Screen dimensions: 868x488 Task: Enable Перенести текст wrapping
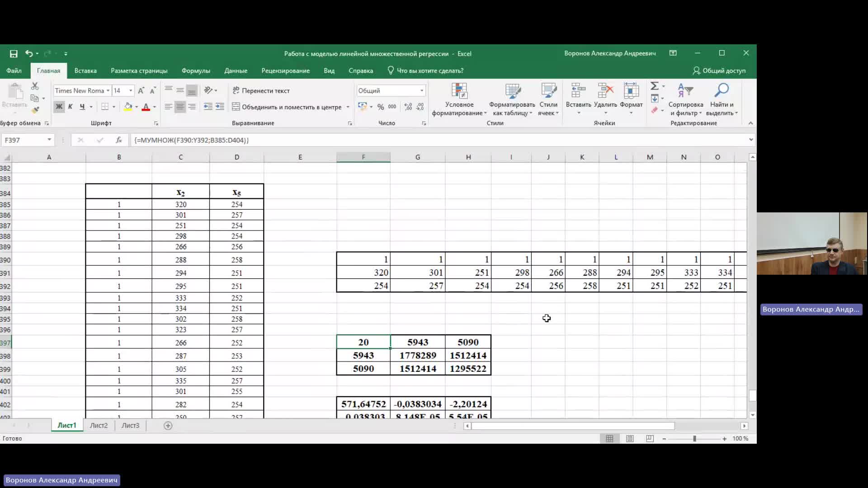coord(261,90)
